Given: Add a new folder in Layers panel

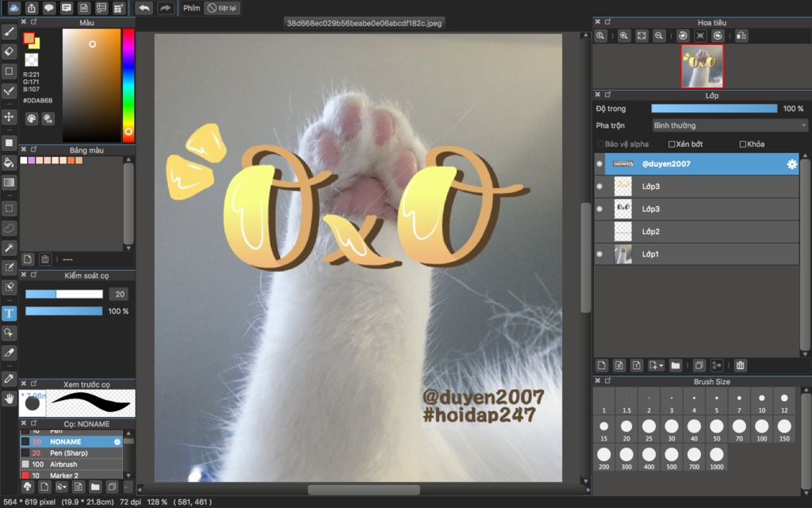Looking at the screenshot, I should [x=676, y=365].
